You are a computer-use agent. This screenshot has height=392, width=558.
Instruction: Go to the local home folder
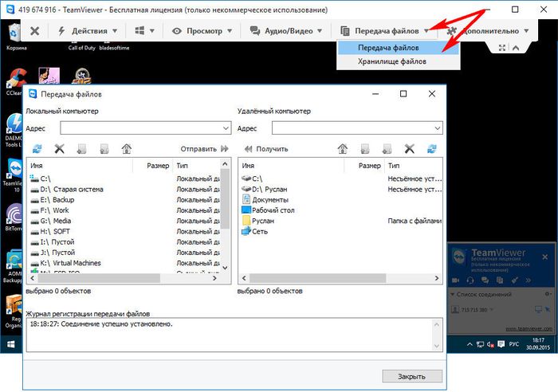click(126, 148)
